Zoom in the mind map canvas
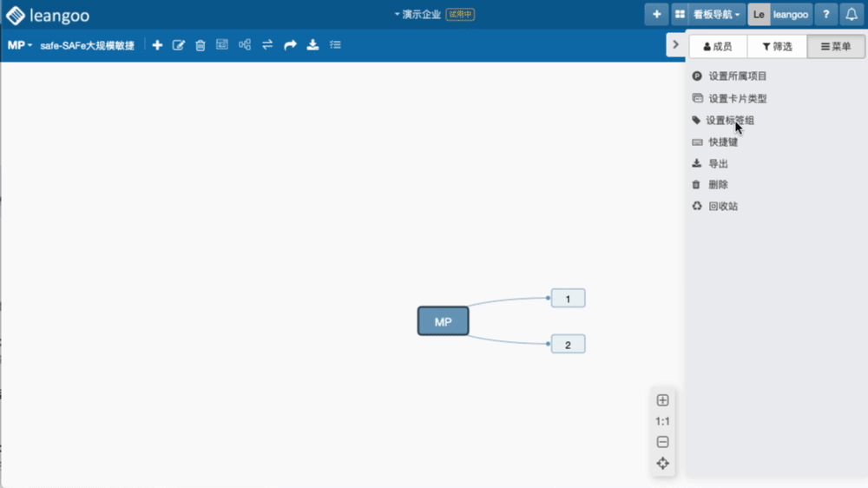The image size is (868, 488). [662, 400]
